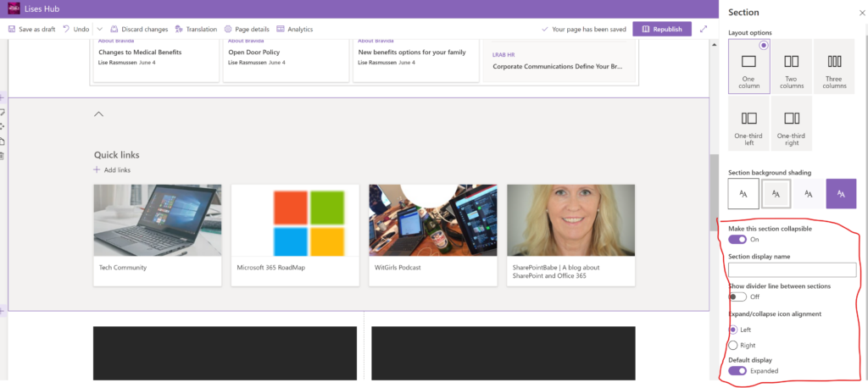Add a new section below Quick links section
The width and height of the screenshot is (868, 388).
tap(3, 312)
